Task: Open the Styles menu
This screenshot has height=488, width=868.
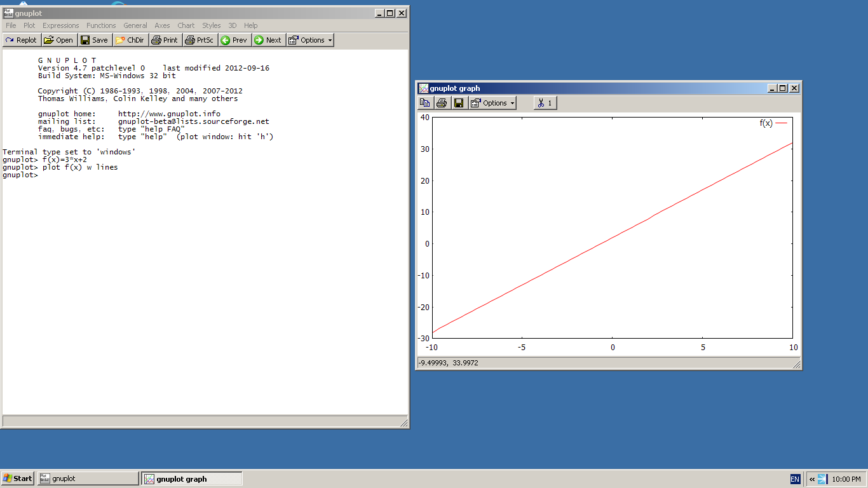Action: tap(212, 25)
